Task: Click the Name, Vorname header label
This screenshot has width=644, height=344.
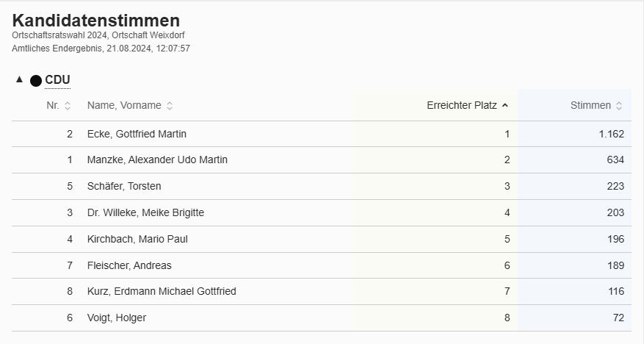Action: coord(124,106)
